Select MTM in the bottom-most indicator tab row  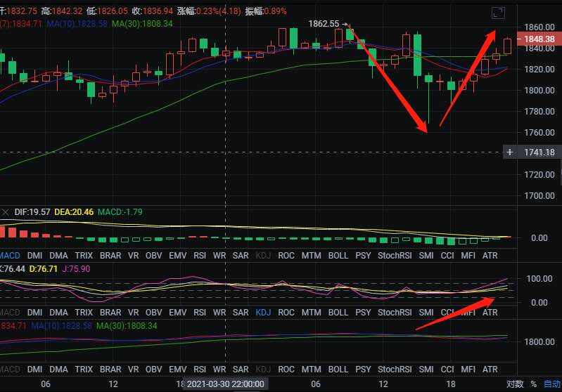[311, 370]
